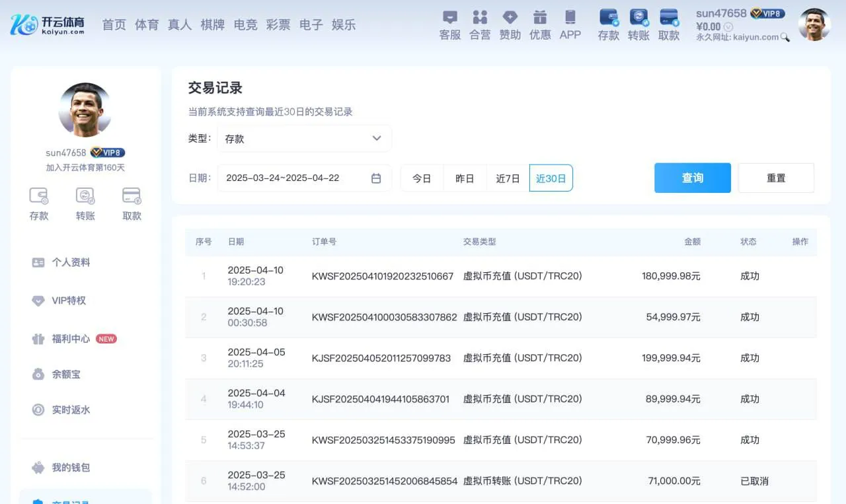Select the 今日 date filter option
The image size is (846, 504).
(x=422, y=178)
